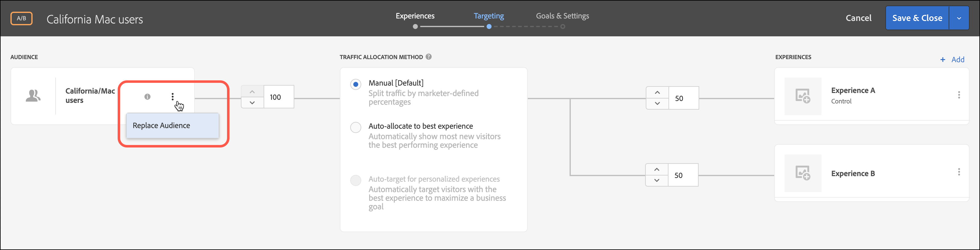
Task: Select Auto-target for personalized experiences option
Action: pos(356,180)
